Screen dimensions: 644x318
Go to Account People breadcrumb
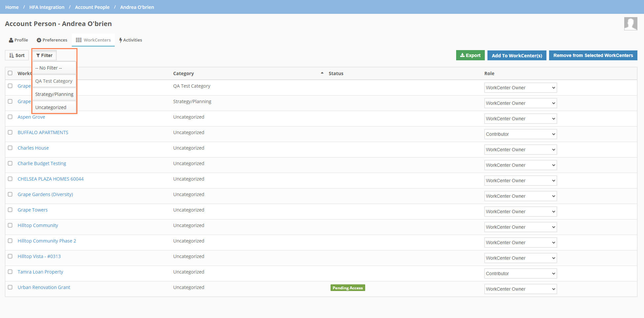pyautogui.click(x=92, y=7)
